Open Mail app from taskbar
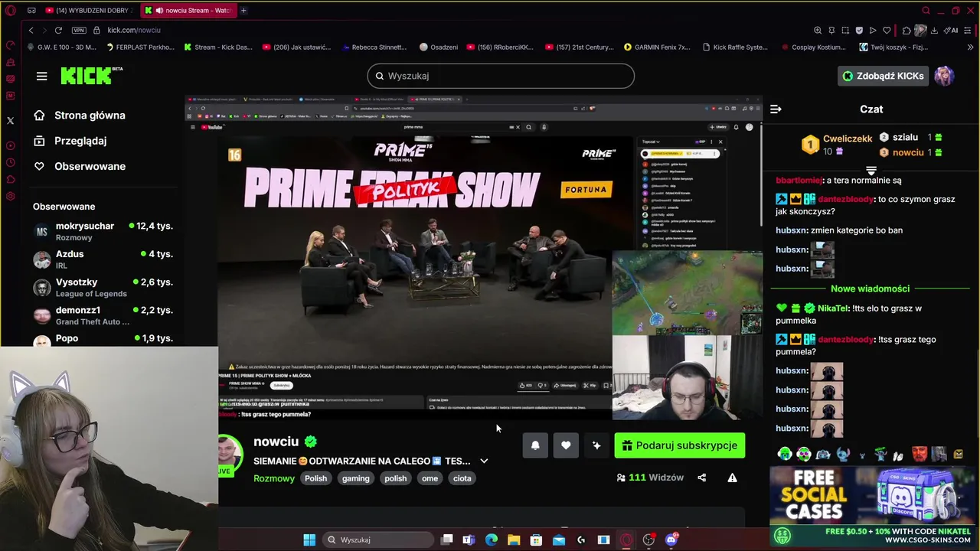Image resolution: width=980 pixels, height=551 pixels. coord(559,540)
